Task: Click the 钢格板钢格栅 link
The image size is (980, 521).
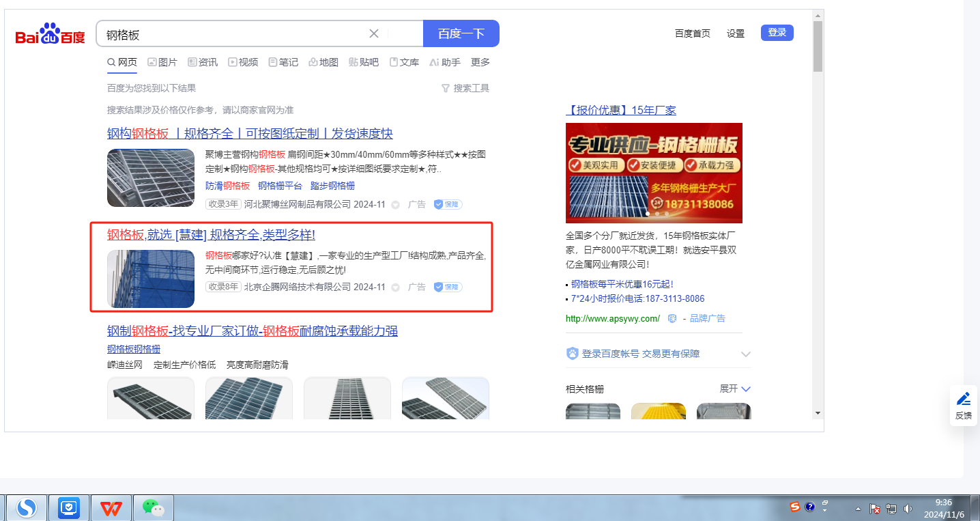Action: pos(134,349)
